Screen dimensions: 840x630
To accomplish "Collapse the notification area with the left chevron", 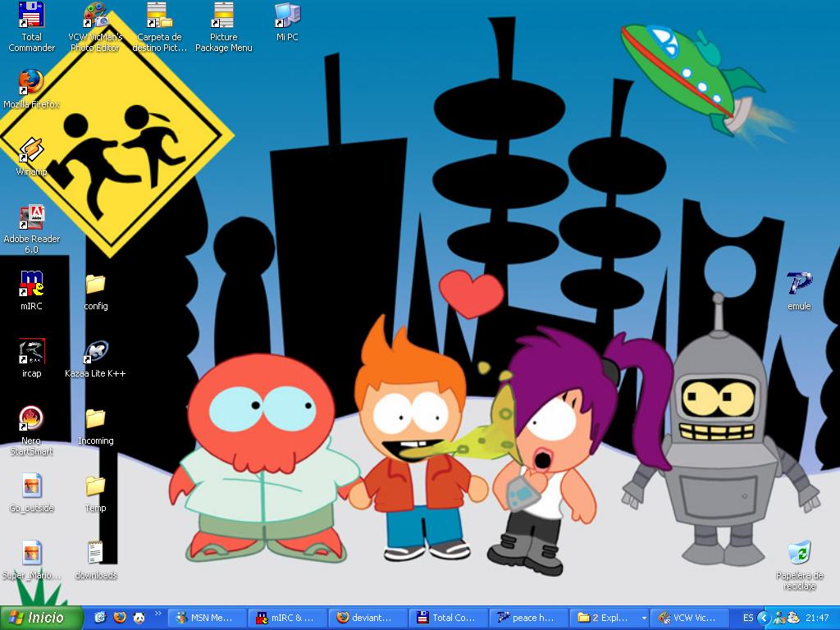I will coord(763,618).
